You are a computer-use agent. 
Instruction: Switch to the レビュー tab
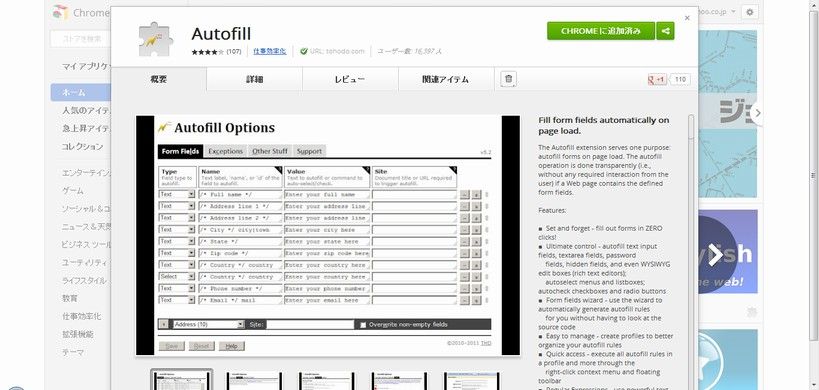350,79
